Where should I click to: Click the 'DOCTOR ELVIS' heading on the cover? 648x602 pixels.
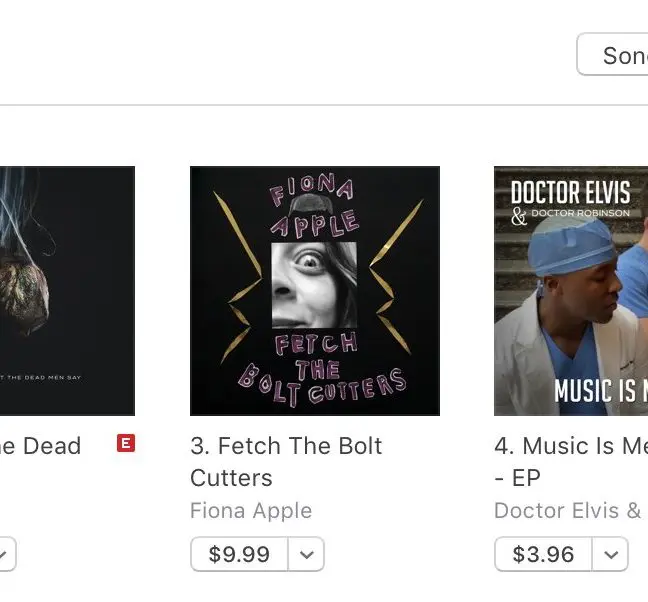570,192
